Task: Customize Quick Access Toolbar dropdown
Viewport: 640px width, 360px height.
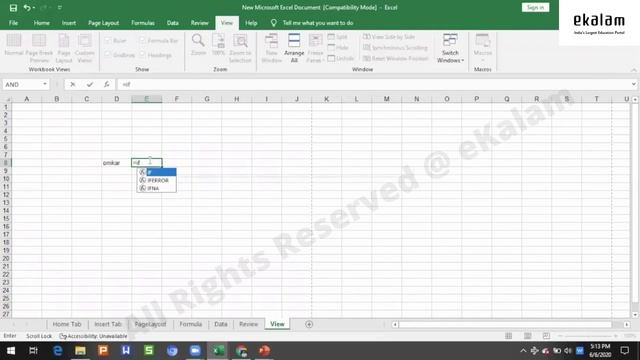Action: coord(60,8)
